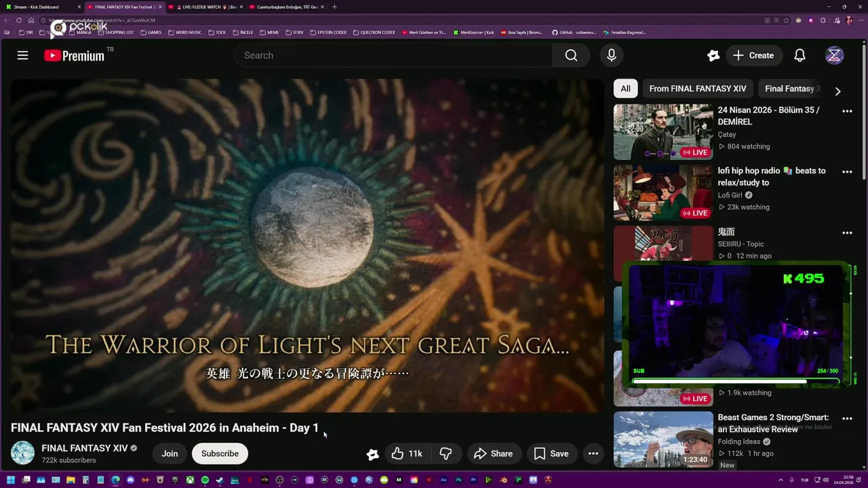Viewport: 868px width, 488px height.
Task: Open Windows Start menu
Action: coord(11,480)
